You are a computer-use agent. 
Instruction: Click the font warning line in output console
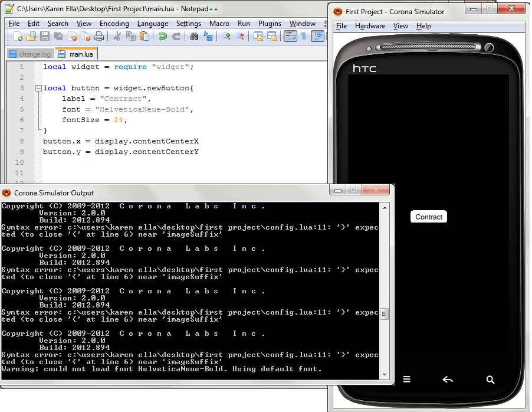point(162,369)
